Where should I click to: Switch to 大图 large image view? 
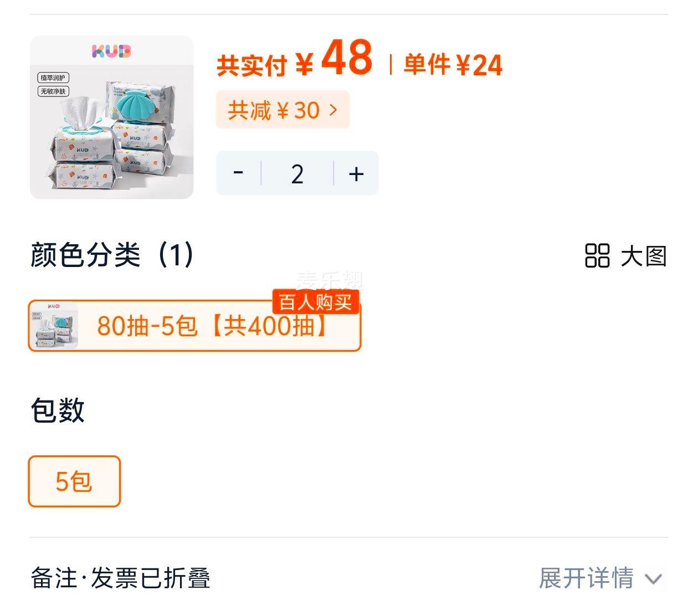point(643,256)
